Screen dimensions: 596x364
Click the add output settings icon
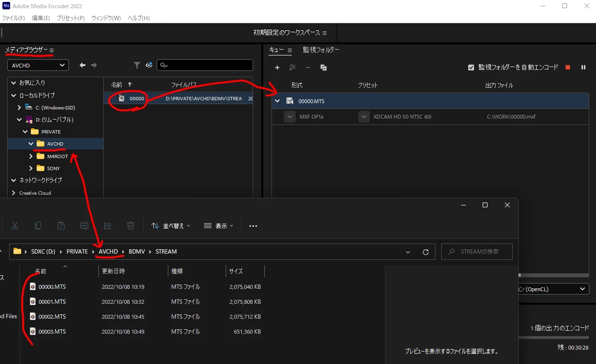[x=292, y=67]
